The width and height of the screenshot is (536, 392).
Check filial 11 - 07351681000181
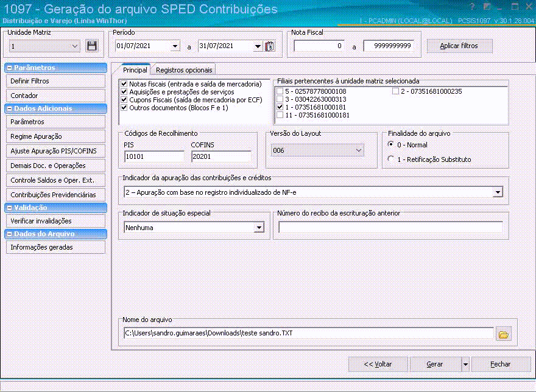coord(280,115)
